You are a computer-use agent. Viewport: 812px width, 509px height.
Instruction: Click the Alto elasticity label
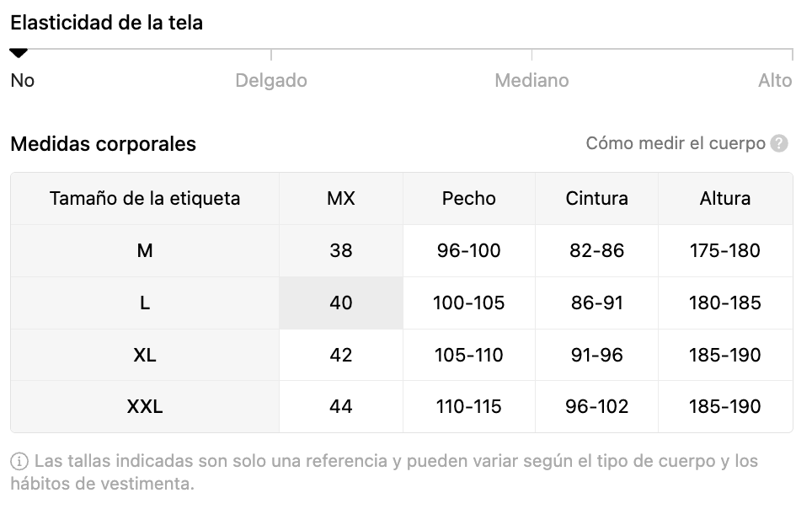775,81
